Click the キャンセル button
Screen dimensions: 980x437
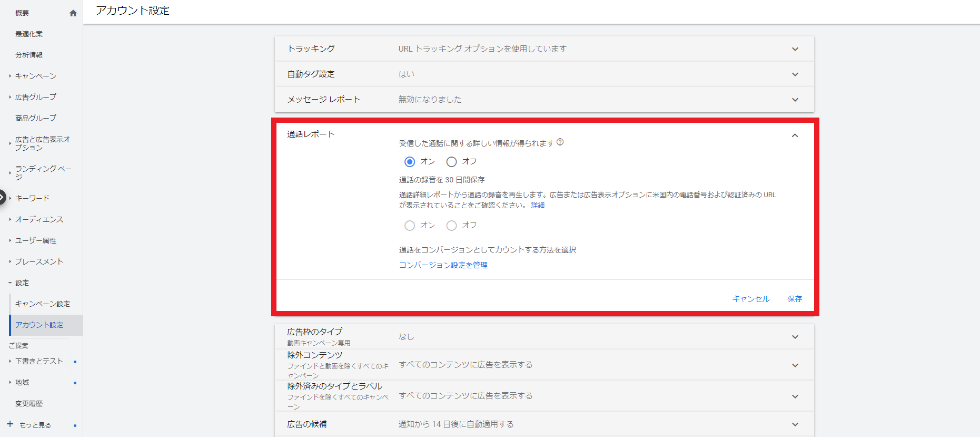(751, 299)
